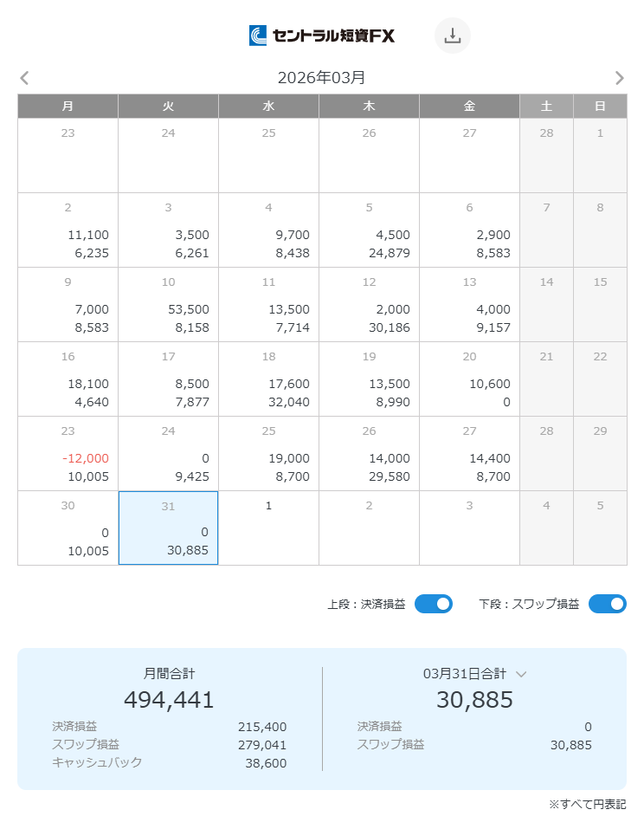Select March 31 calendar cell

coord(168,528)
